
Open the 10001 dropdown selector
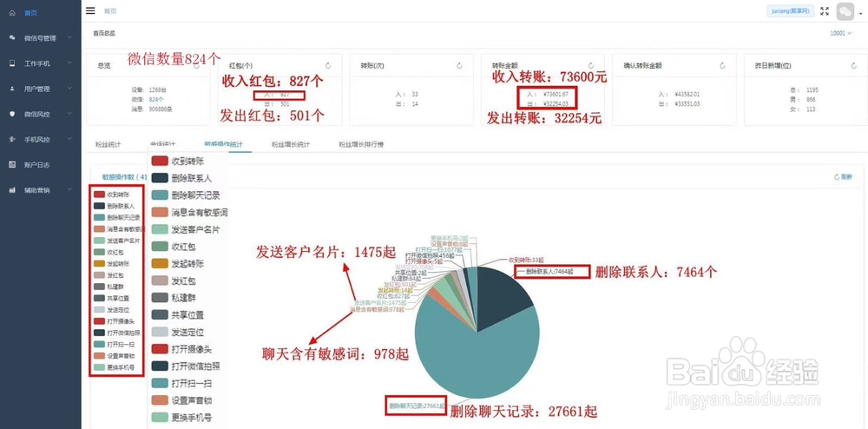841,33
